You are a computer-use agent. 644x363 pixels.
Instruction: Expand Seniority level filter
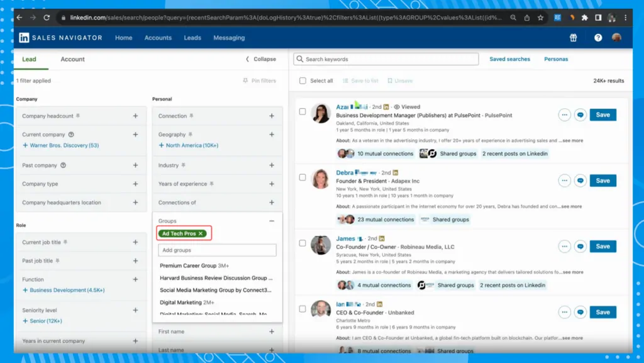136,310
